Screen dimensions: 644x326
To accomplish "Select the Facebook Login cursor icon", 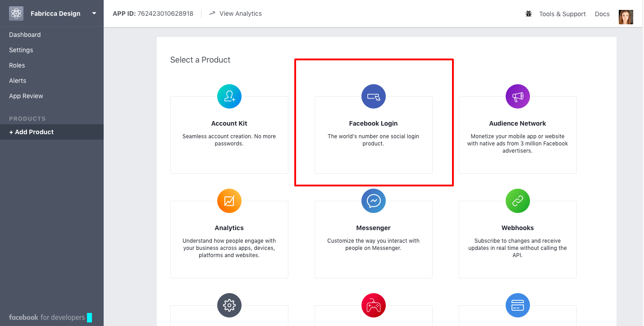I will 373,96.
